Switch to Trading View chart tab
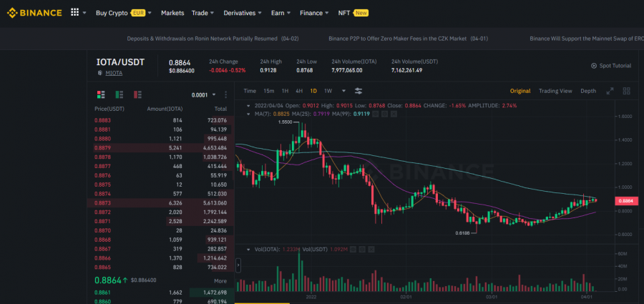The image size is (644, 304). coord(555,91)
